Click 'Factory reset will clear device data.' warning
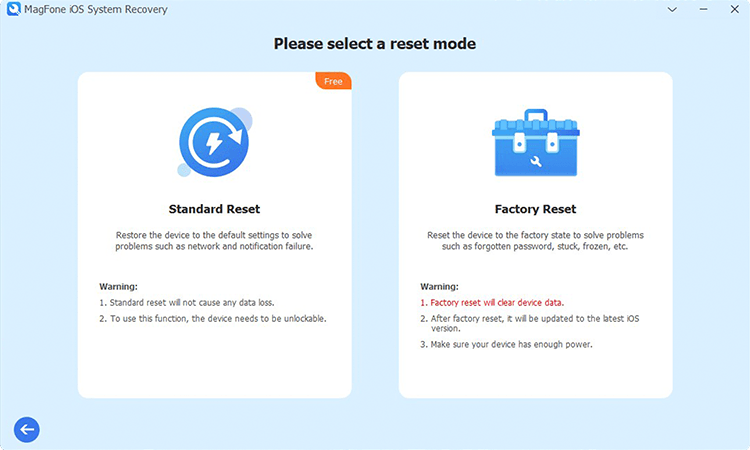750x450 pixels. pos(492,303)
